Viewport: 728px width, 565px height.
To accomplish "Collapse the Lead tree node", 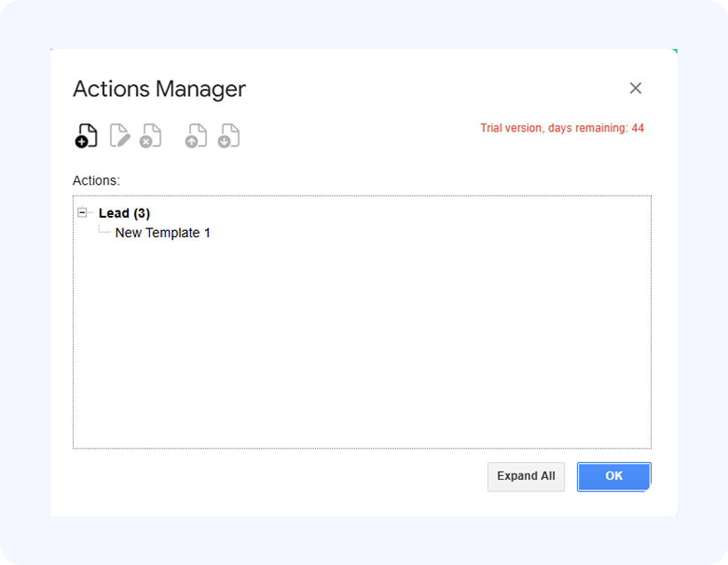I will [x=83, y=212].
